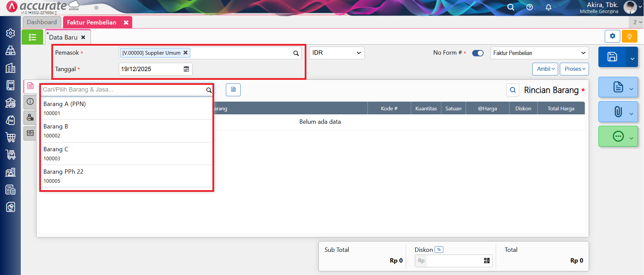Select the Data Baru tab
644x275 pixels.
(x=63, y=37)
